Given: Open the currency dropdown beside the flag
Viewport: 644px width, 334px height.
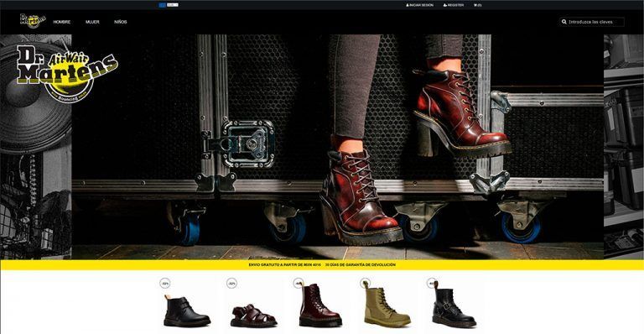Looking at the screenshot, I should (173, 5).
